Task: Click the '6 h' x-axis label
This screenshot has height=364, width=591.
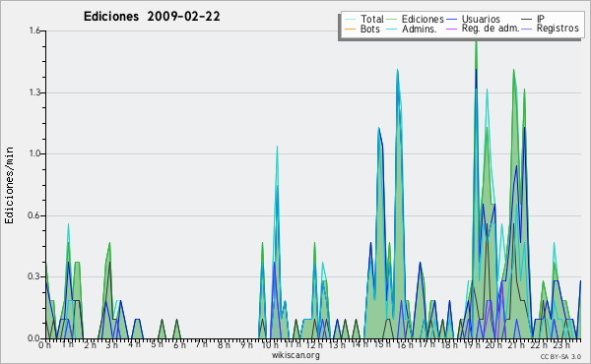Action: tap(179, 344)
